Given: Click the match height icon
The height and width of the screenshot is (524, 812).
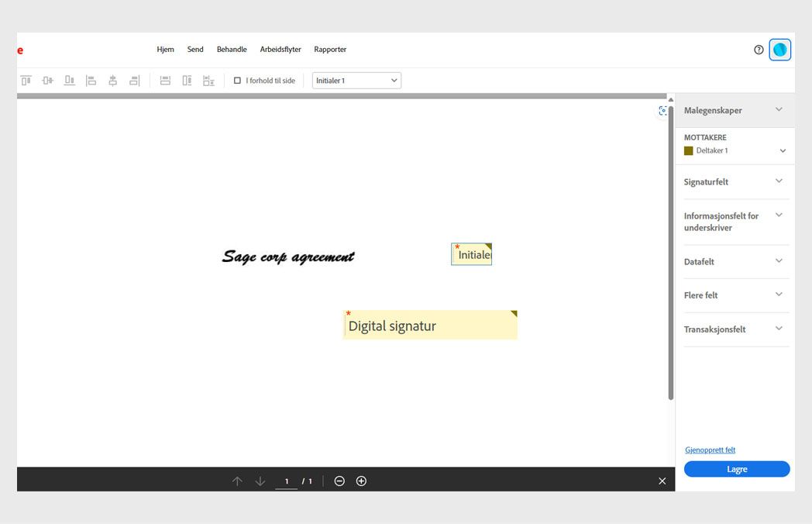Looking at the screenshot, I should click(187, 81).
